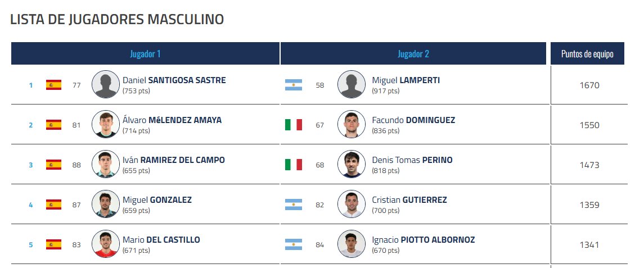
Task: Click the Argentine flag beside Miguel Lamperti
Action: [x=294, y=85]
